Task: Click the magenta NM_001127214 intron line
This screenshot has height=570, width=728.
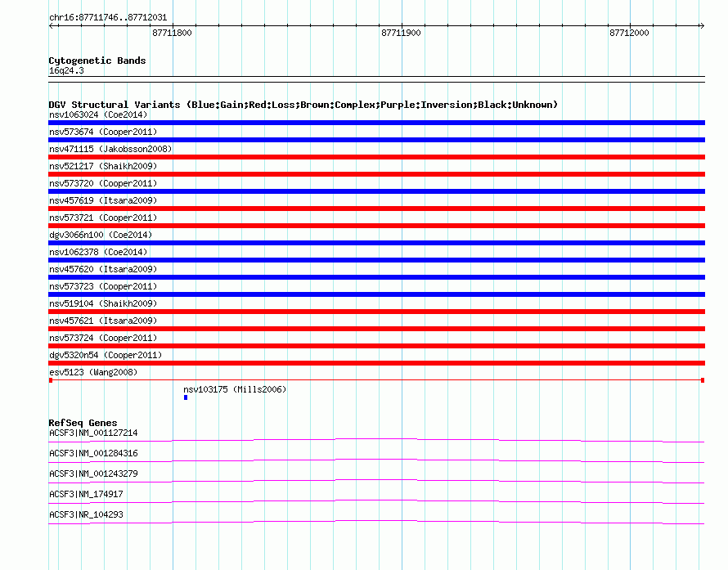Action: point(376,439)
